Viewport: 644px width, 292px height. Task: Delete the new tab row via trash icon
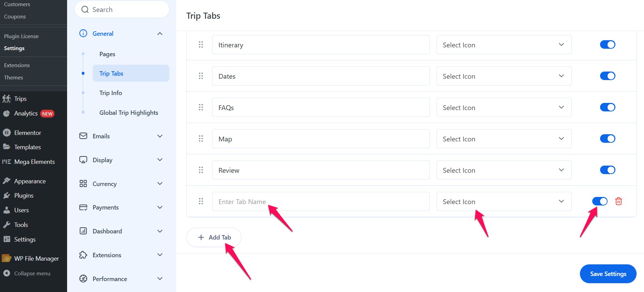click(618, 201)
